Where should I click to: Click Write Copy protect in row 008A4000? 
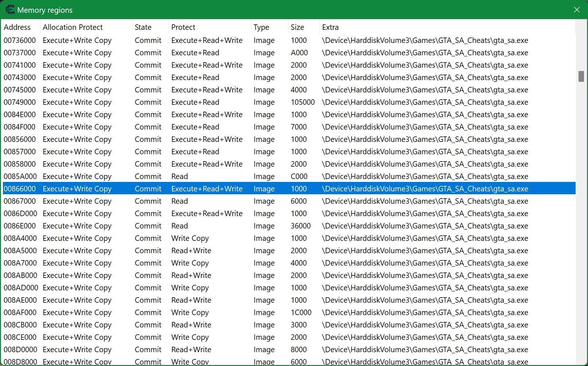(x=190, y=238)
